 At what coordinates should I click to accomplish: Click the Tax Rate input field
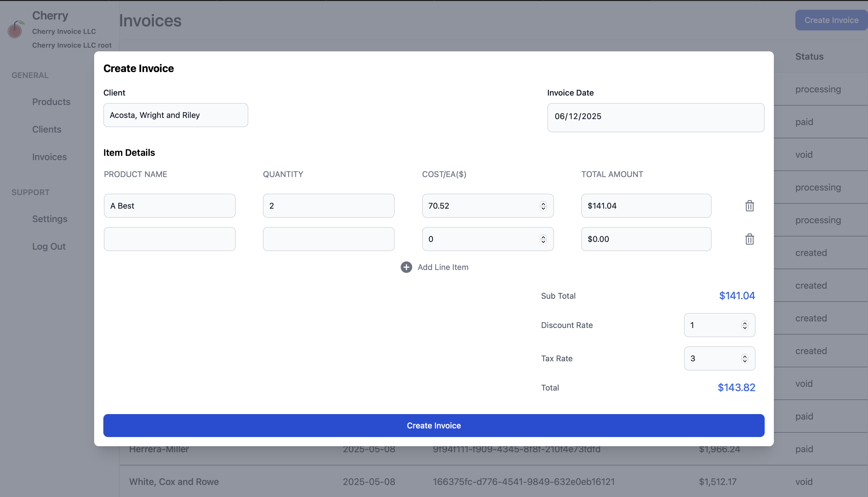click(x=720, y=358)
